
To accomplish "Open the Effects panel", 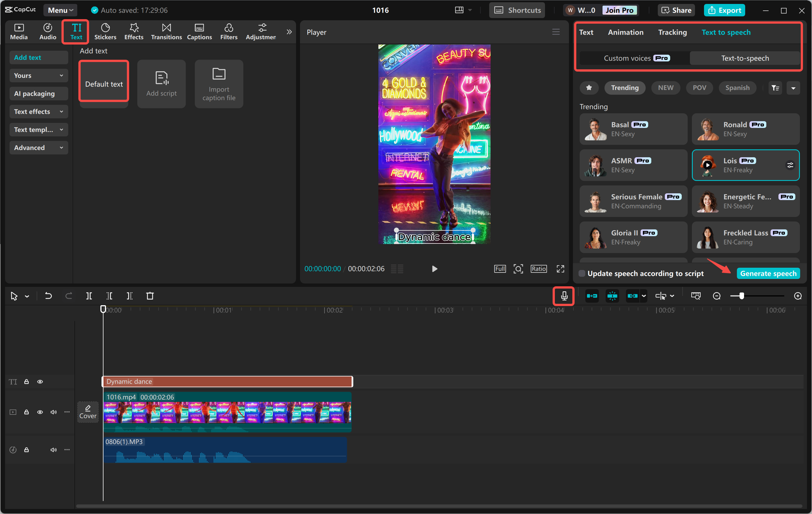I will 134,31.
